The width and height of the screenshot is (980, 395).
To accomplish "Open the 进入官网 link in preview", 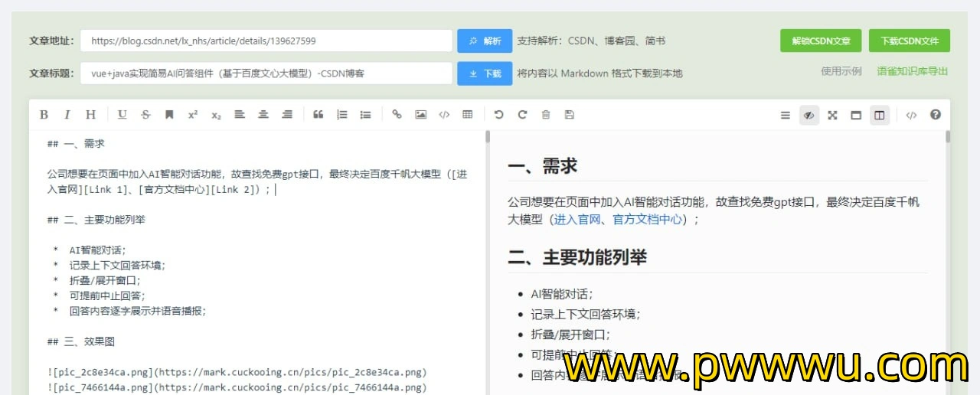I will [577, 219].
